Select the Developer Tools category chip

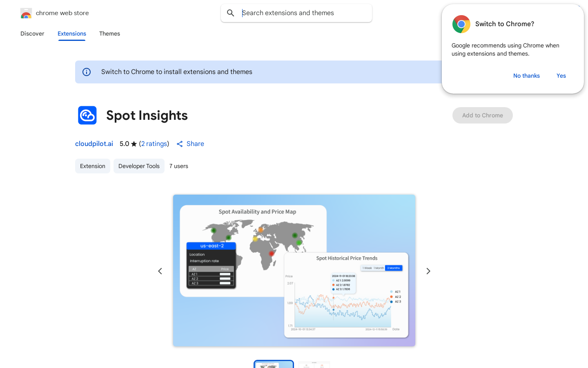(x=139, y=166)
